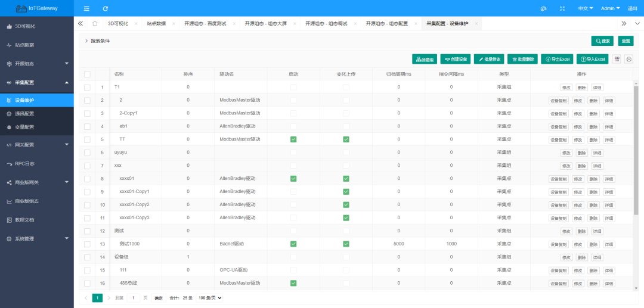644x308 pixels.
Task: Switch to the 站点数据 tab
Action: tap(156, 23)
